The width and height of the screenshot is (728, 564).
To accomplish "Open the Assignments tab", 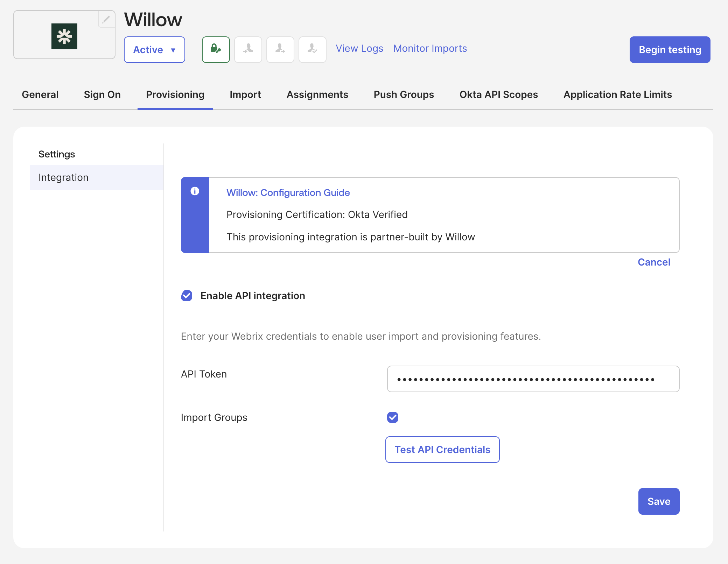I will [317, 94].
